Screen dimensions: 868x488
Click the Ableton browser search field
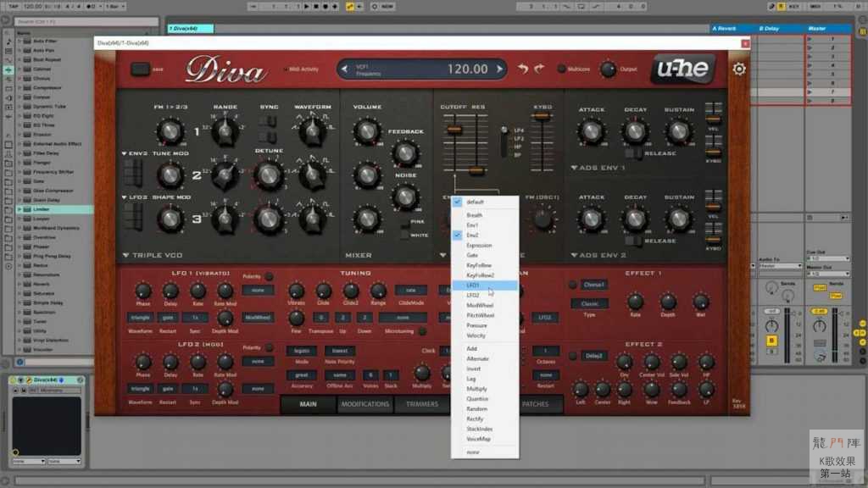[86, 21]
